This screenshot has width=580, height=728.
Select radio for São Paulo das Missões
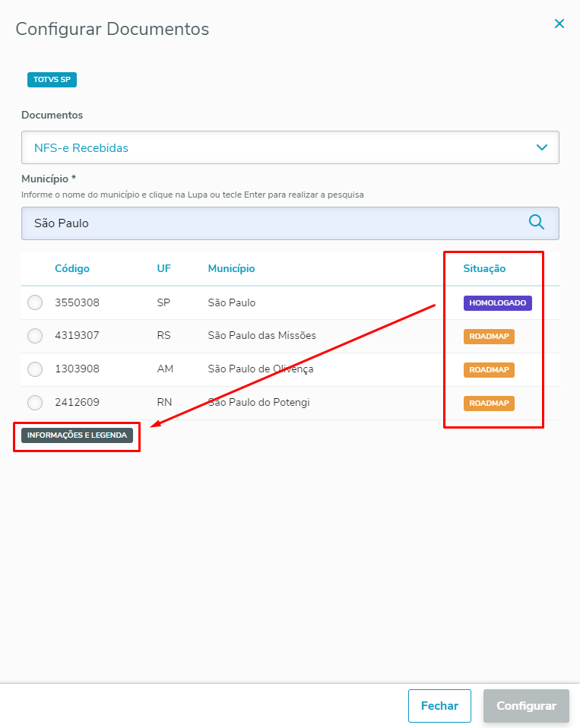[35, 336]
